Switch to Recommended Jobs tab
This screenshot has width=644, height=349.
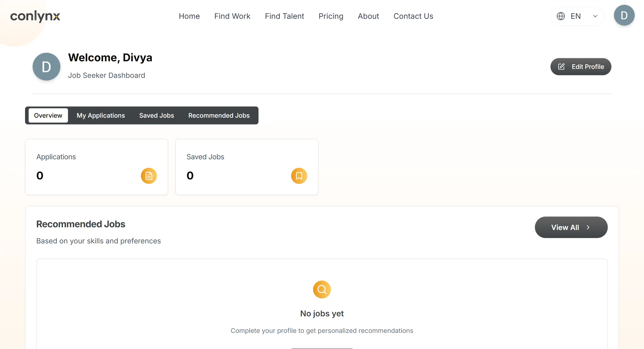coord(219,115)
